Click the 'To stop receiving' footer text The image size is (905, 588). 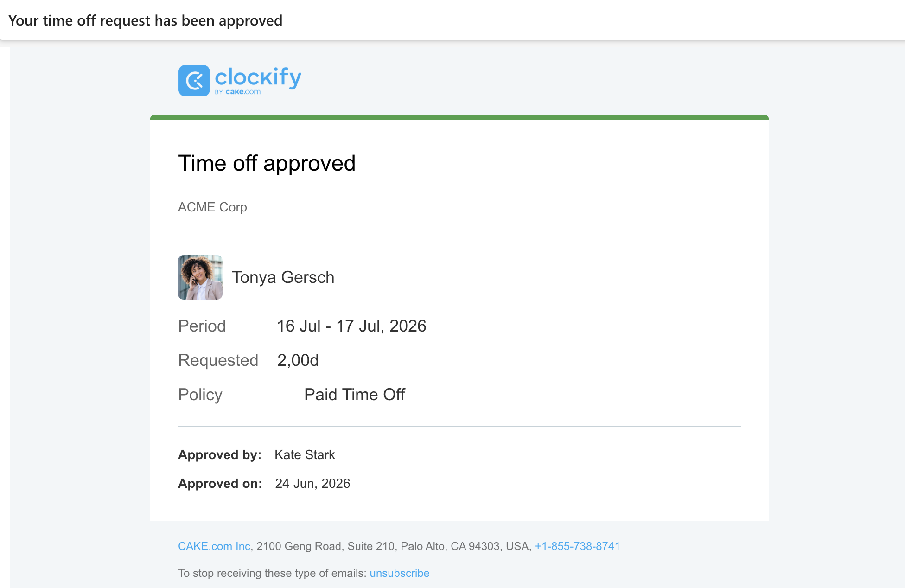tap(273, 573)
